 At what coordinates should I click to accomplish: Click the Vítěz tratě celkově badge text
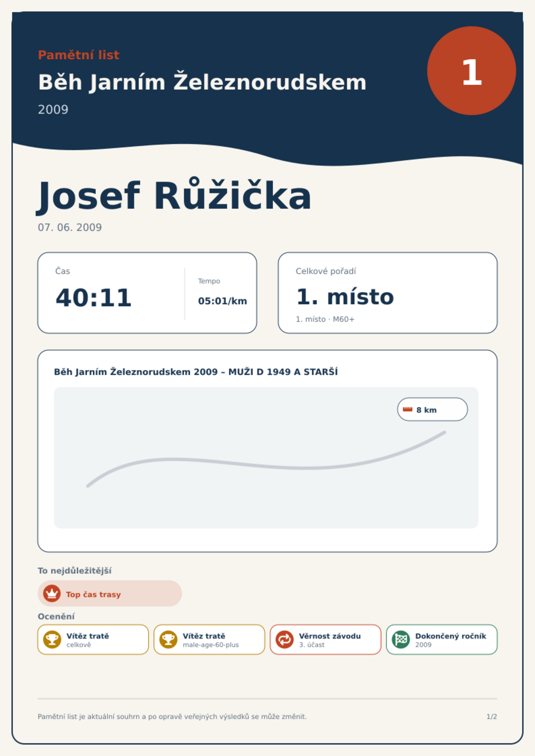click(88, 640)
